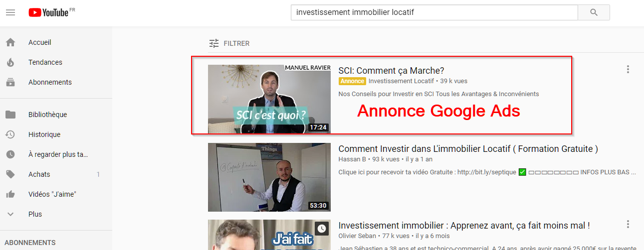Open "SCI: Comment ça Marche?" video title

(391, 70)
